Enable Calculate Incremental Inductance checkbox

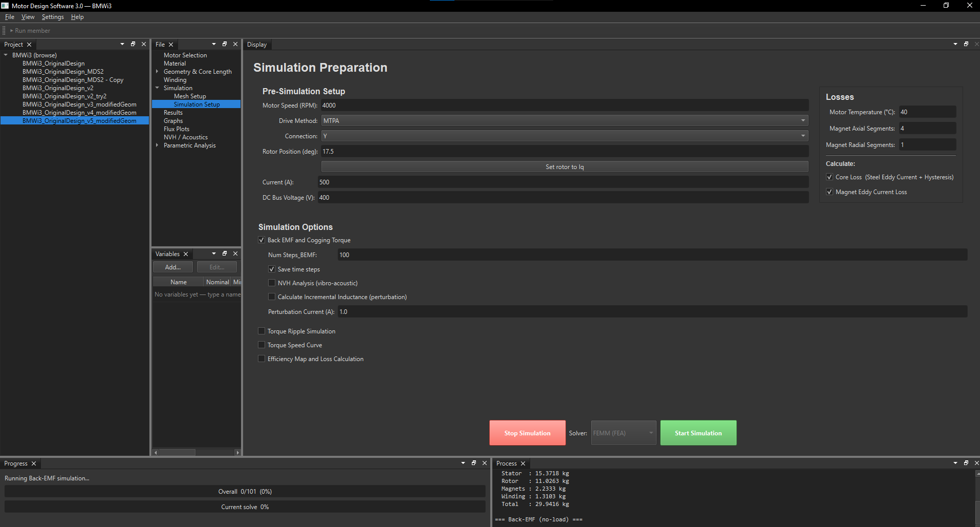coord(272,297)
